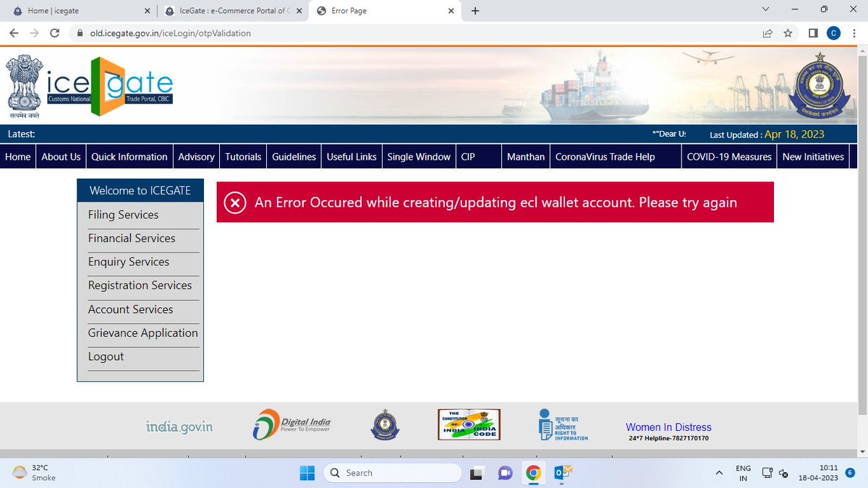
Task: Open the tab search dropdown chevron
Action: [x=766, y=9]
